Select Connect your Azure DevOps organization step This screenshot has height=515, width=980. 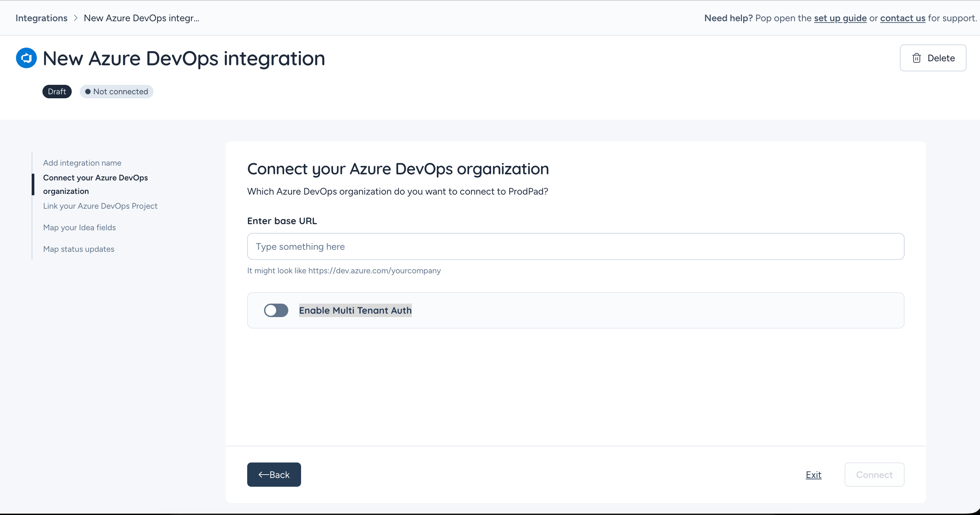96,184
